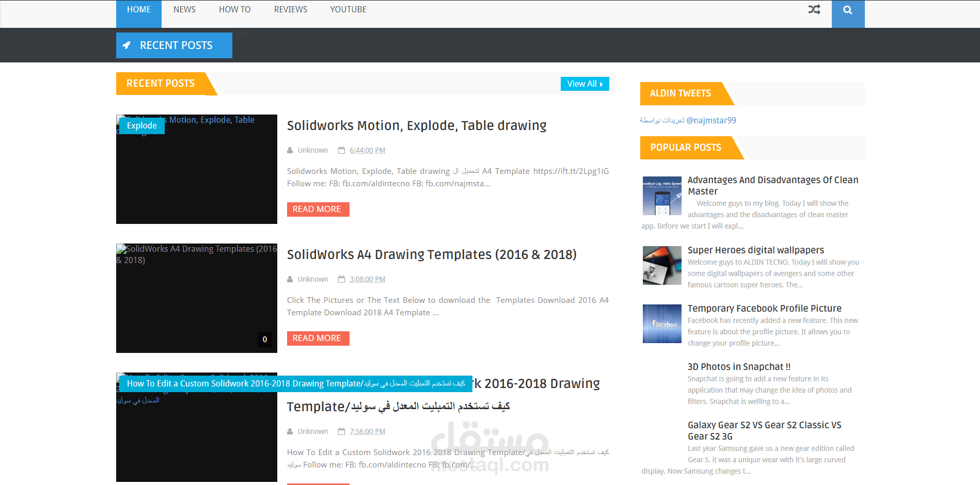Image resolution: width=980 pixels, height=485 pixels.
Task: Click READ MORE for A4 Drawing Templates post
Action: coord(318,338)
